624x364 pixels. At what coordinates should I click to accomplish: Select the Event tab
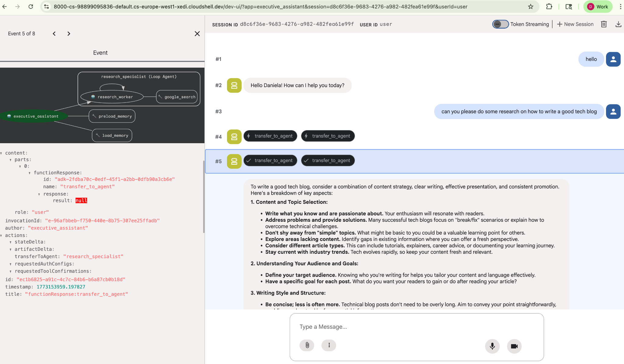tap(100, 53)
